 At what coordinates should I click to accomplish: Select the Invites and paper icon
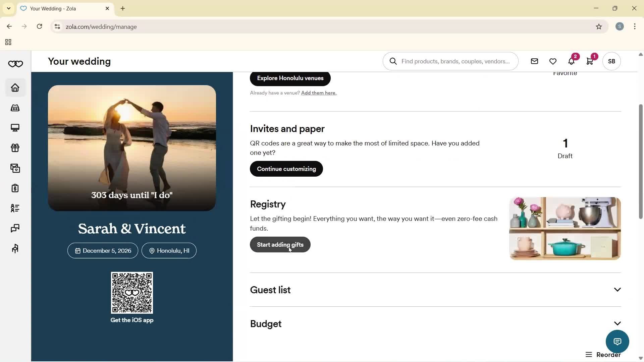15,168
